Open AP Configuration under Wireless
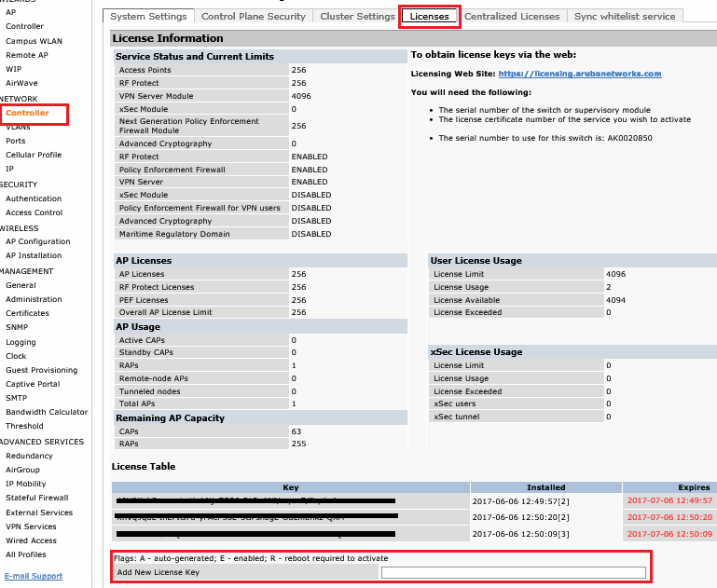717x588 pixels. pyautogui.click(x=38, y=241)
